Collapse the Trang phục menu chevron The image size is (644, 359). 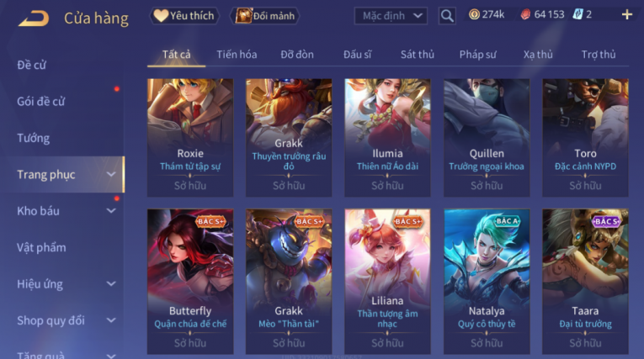coord(111,174)
